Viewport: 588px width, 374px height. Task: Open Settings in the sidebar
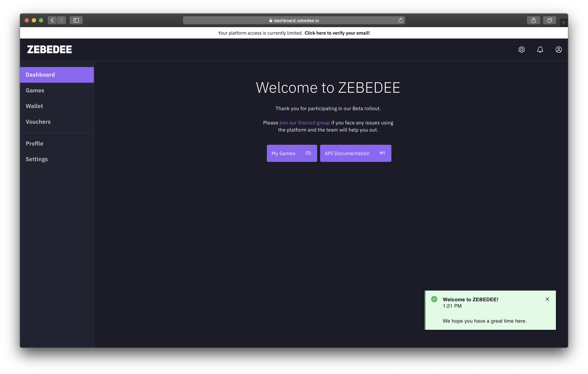(x=57, y=159)
